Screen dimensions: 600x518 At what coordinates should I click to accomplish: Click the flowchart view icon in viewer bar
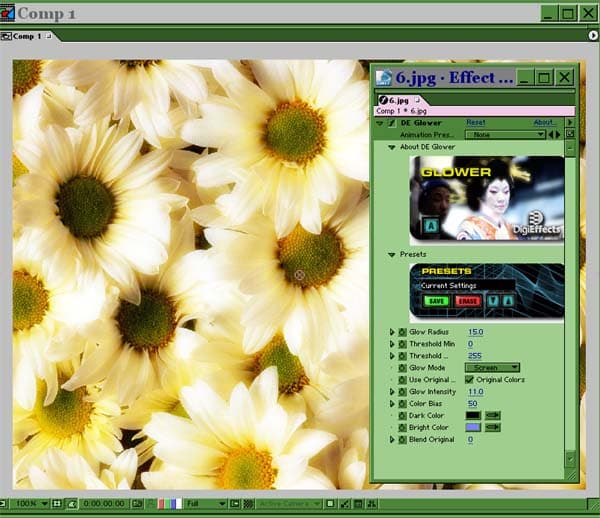tap(371, 503)
